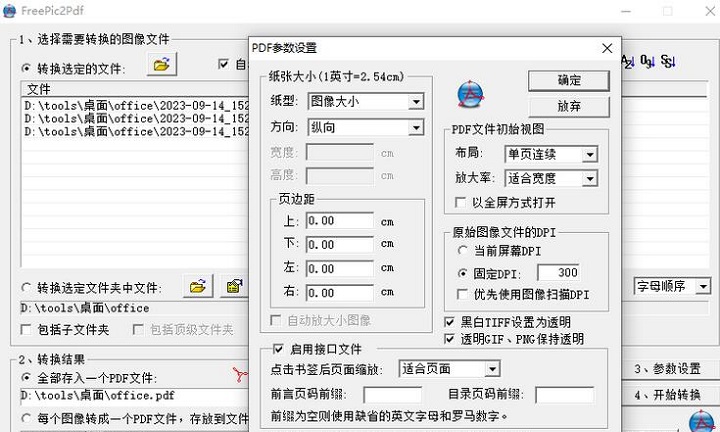The height and width of the screenshot is (432, 720).
Task: Enable 包括子文件夹 checkbox
Action: [x=27, y=330]
